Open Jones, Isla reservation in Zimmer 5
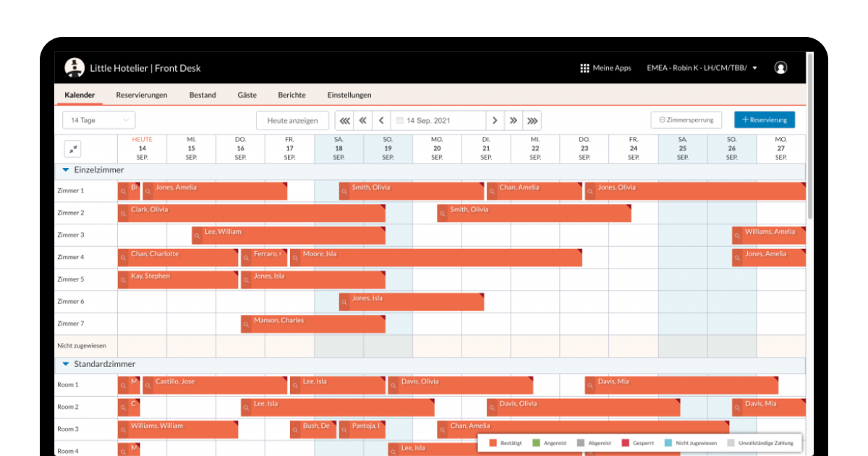868x456 pixels. coord(313,280)
